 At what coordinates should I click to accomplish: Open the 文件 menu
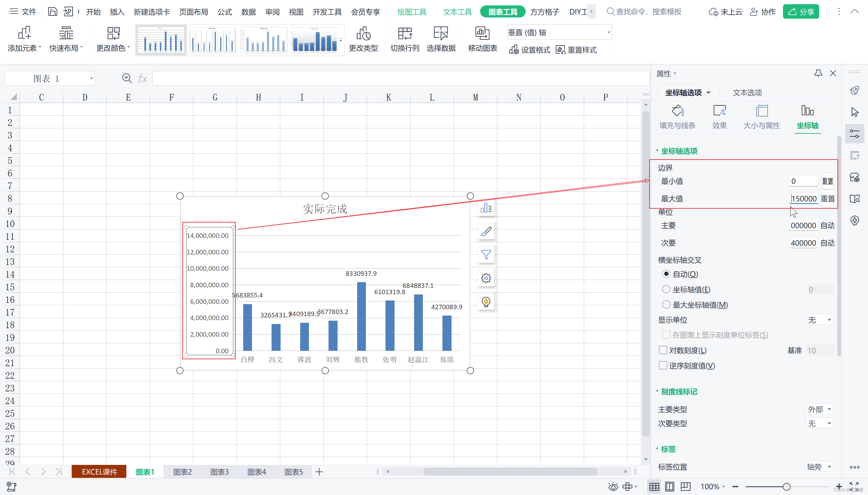pyautogui.click(x=23, y=11)
